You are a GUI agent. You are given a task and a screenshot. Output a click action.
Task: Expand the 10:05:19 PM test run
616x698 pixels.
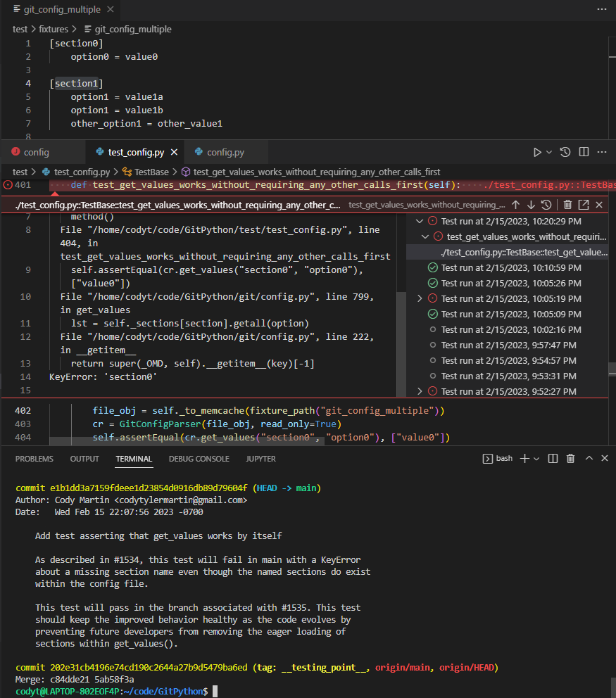tap(420, 298)
